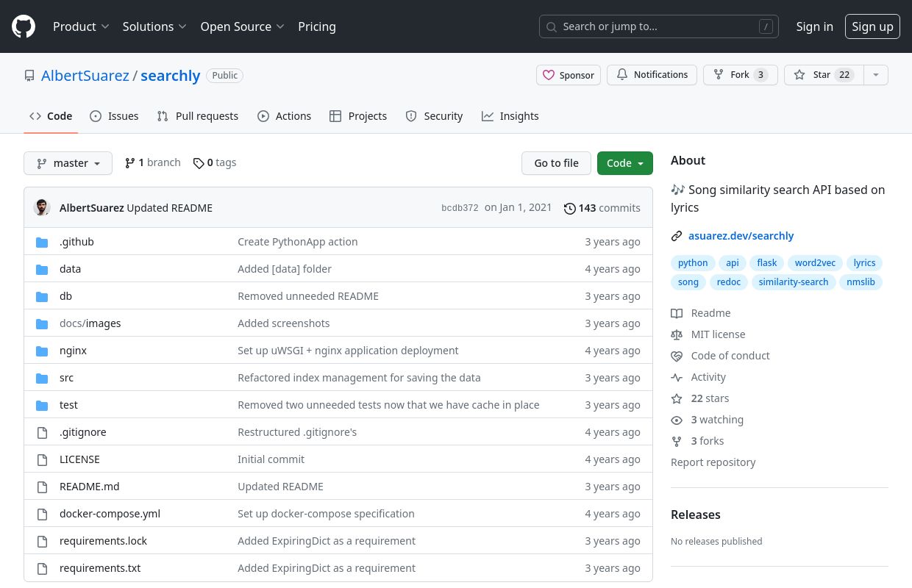This screenshot has height=588, width=912.
Task: Select the word2vec topic tag
Action: (815, 263)
